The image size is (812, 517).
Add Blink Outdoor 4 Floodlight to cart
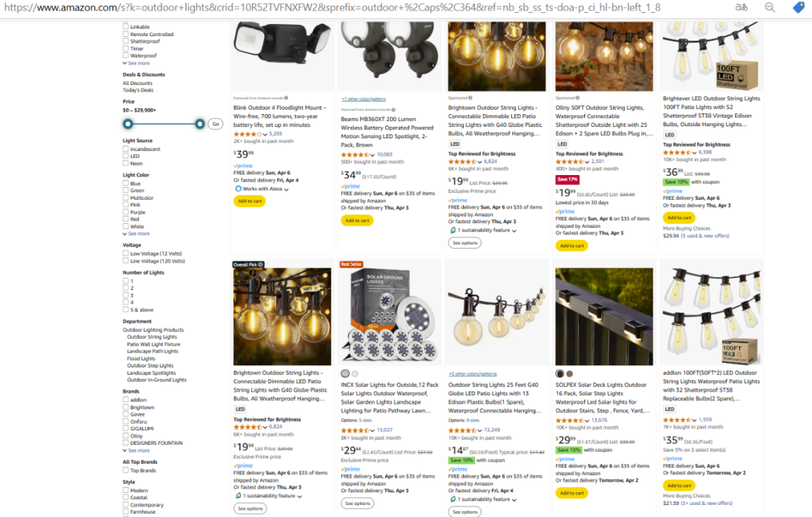pyautogui.click(x=250, y=201)
